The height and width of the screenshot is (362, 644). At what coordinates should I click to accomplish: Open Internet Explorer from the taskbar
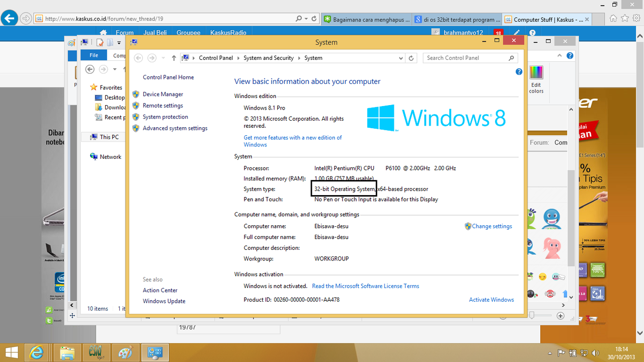(x=37, y=352)
